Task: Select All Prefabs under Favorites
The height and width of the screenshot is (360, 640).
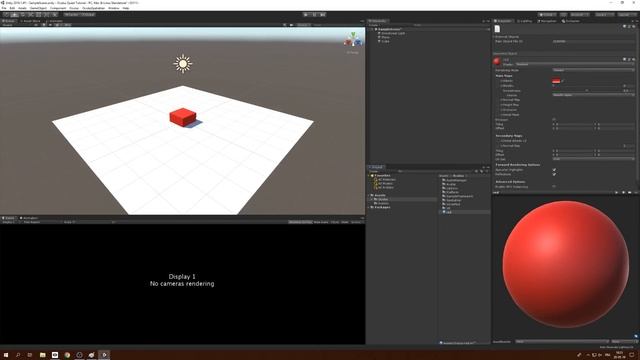Action: [384, 187]
